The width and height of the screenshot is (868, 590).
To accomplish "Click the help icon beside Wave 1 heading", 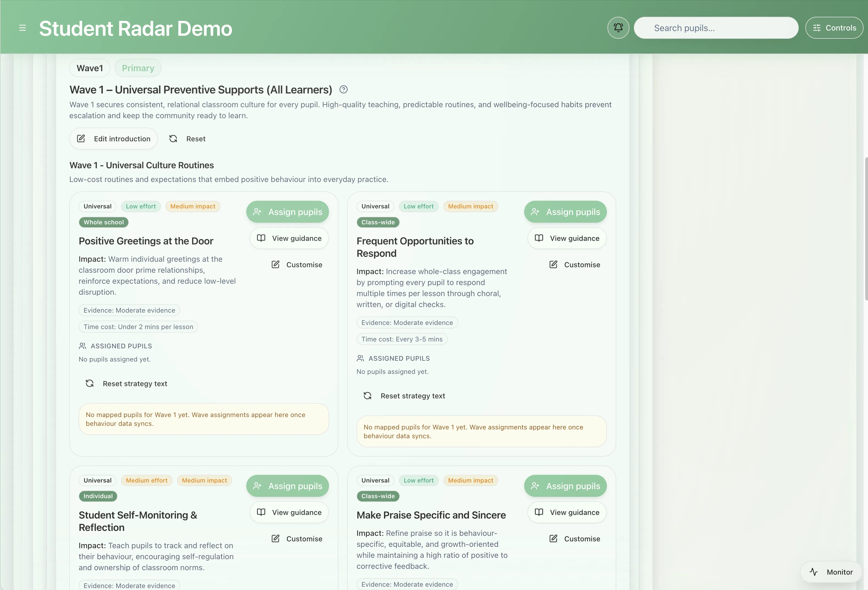I will (344, 90).
